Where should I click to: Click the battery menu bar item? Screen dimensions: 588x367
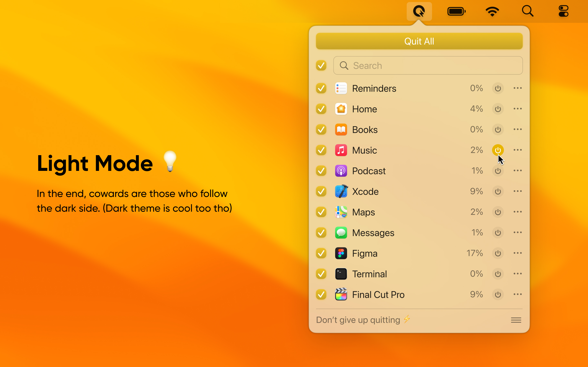point(456,11)
